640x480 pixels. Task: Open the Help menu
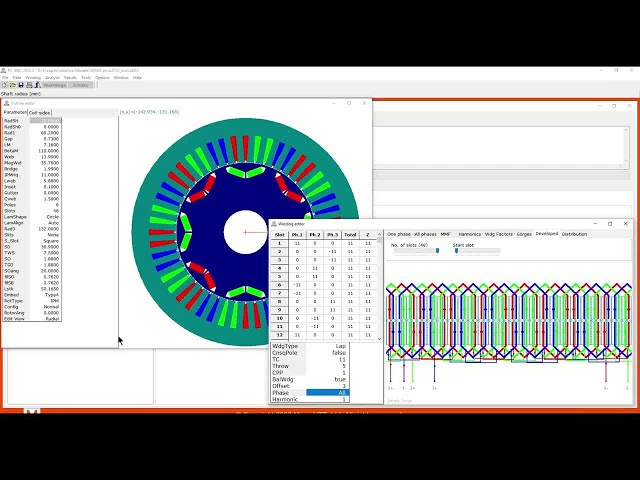(x=138, y=78)
